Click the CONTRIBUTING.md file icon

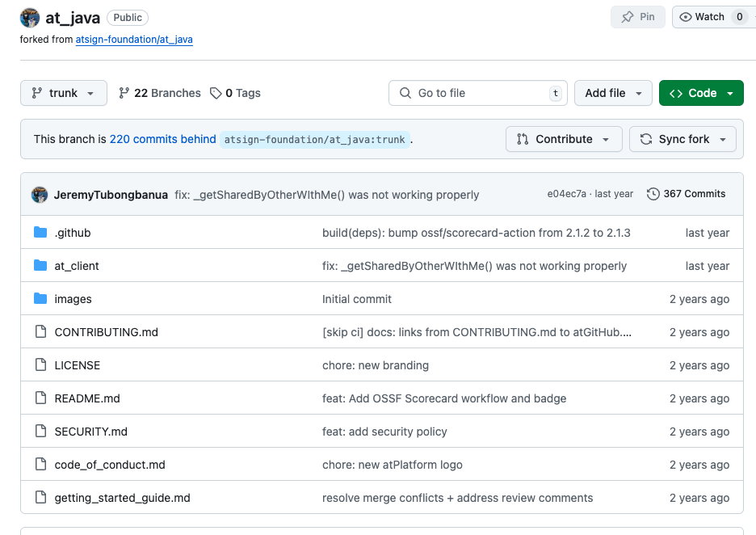coord(41,332)
